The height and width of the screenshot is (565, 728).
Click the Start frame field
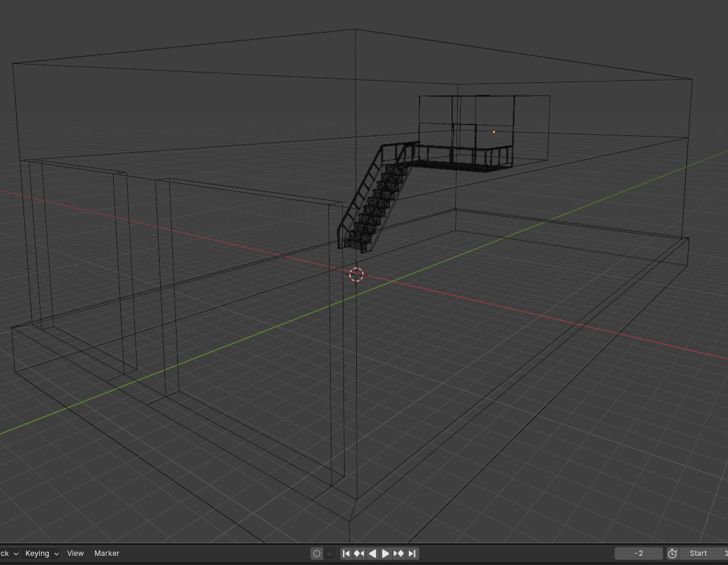[x=704, y=554]
